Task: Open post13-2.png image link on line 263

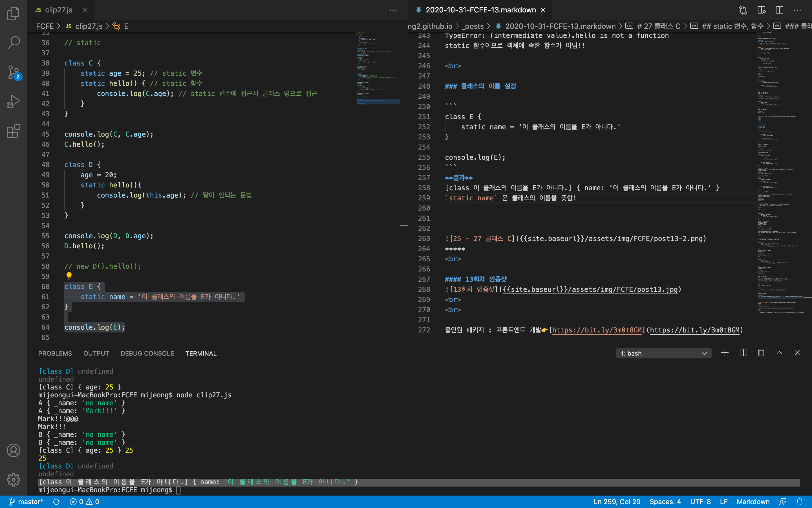Action: (x=611, y=238)
